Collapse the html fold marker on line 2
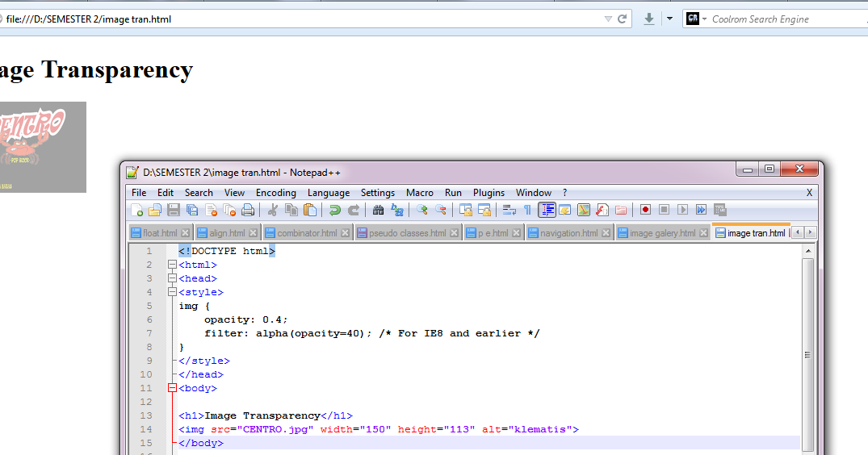The width and height of the screenshot is (868, 455). tap(172, 265)
